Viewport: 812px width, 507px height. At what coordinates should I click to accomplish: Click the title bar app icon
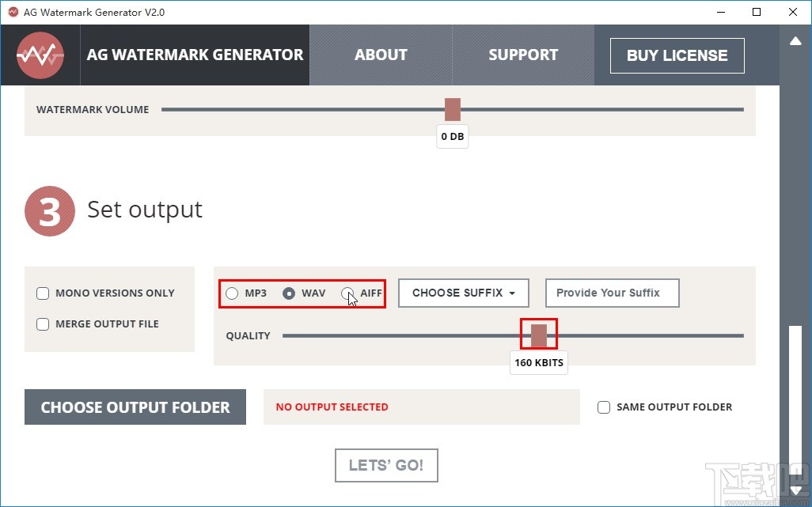[13, 12]
